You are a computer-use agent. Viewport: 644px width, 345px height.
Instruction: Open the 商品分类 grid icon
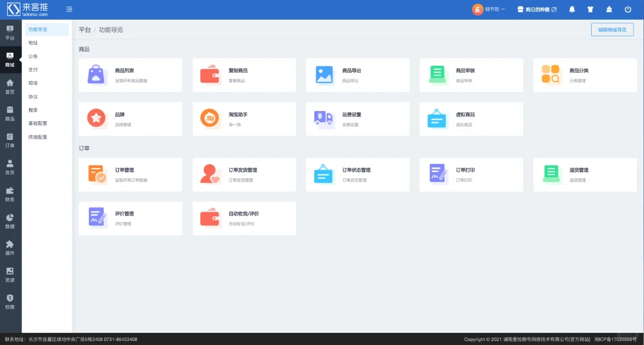point(551,74)
